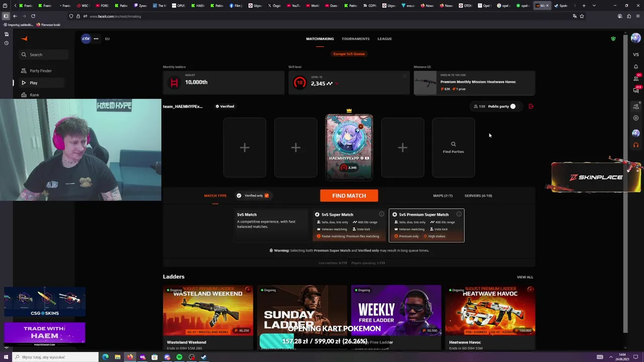The image size is (644, 362).
Task: Open the party list icon in right sidebar
Action: pos(636,106)
